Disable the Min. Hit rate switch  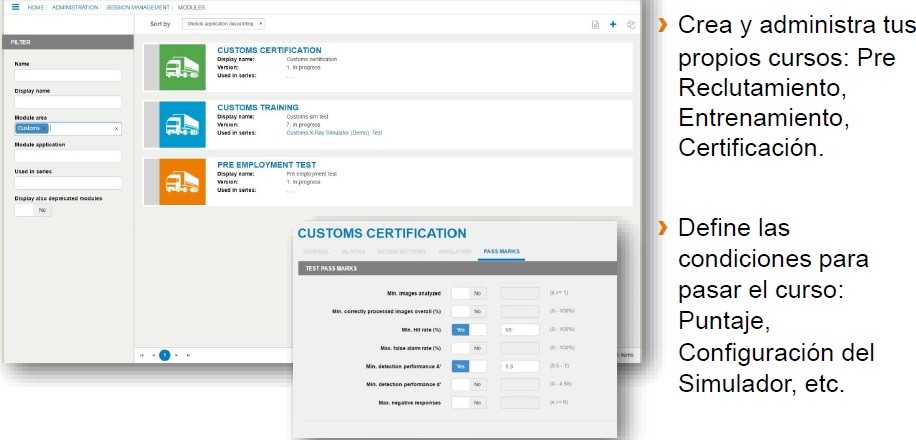(469, 330)
